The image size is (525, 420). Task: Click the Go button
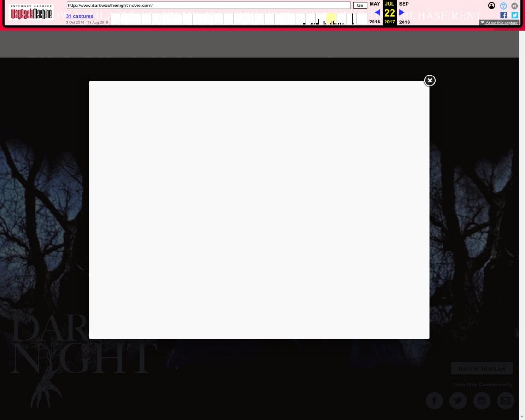click(360, 6)
